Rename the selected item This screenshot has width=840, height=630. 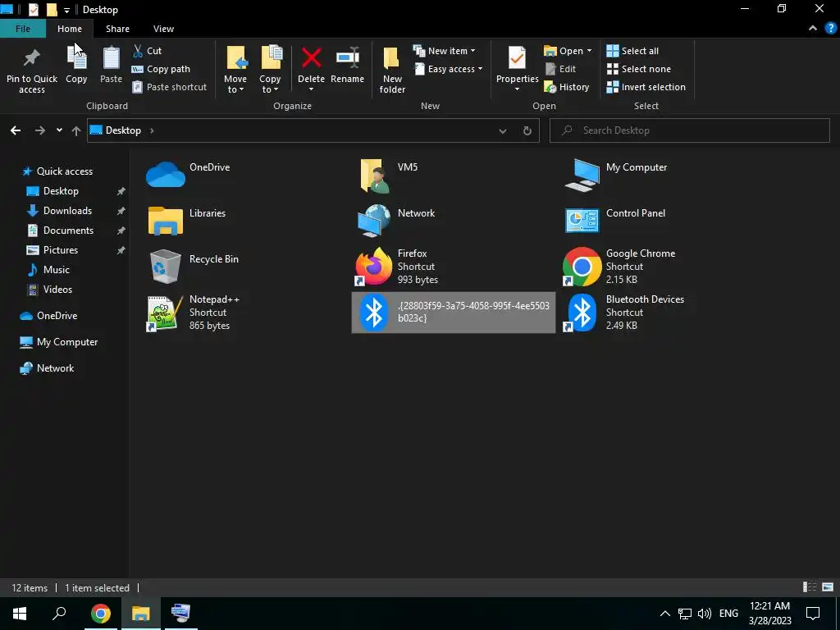coord(347,66)
